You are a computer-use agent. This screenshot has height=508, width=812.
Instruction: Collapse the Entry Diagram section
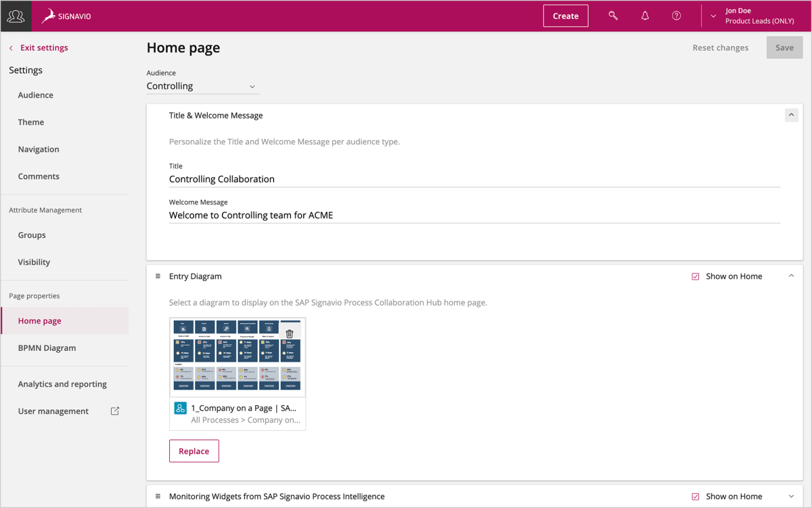[x=791, y=276]
